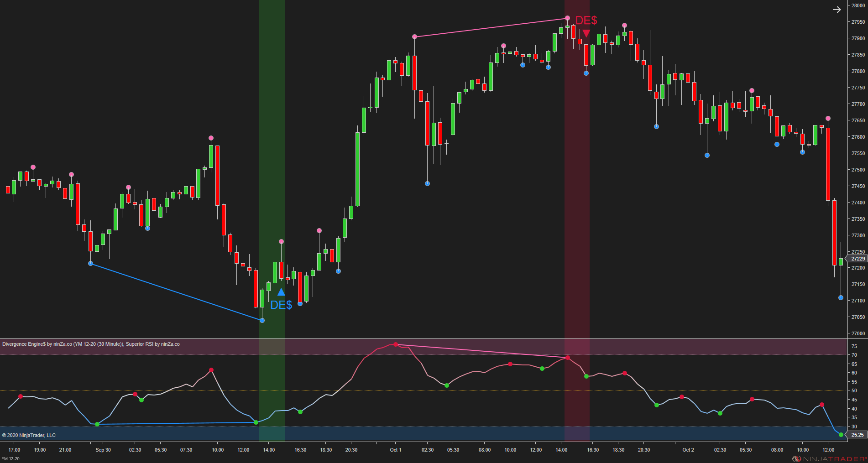Click the red dot at the RSI peak

click(x=395, y=344)
